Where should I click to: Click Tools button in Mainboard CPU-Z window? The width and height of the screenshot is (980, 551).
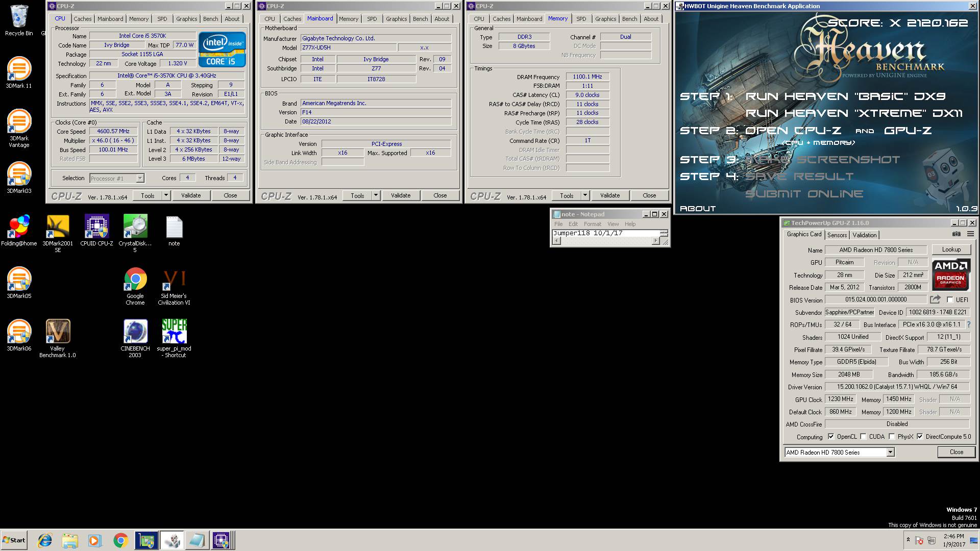point(357,195)
